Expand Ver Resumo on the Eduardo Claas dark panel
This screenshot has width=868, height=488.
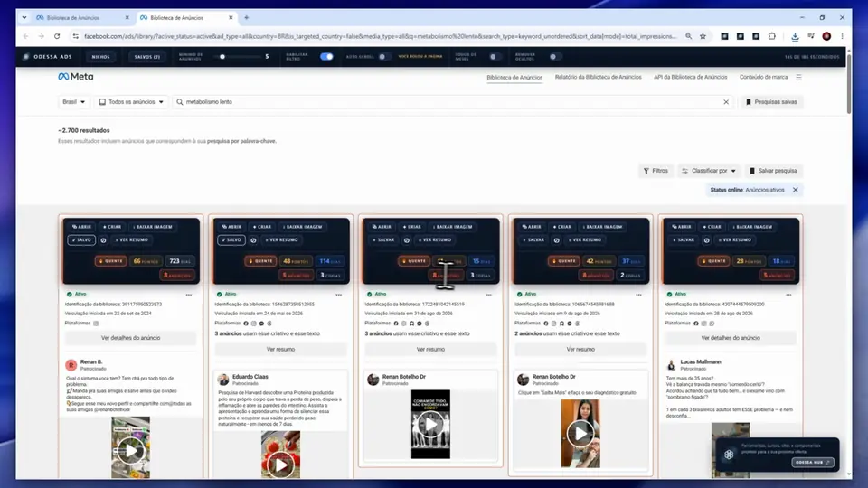282,240
